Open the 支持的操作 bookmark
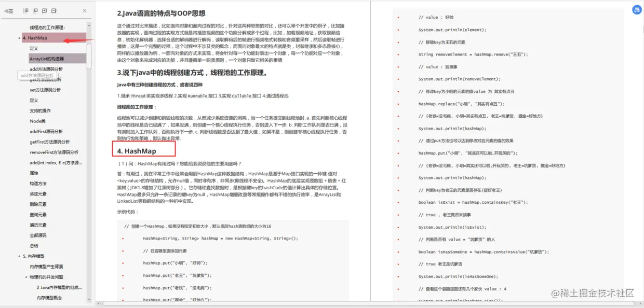 coord(40,110)
